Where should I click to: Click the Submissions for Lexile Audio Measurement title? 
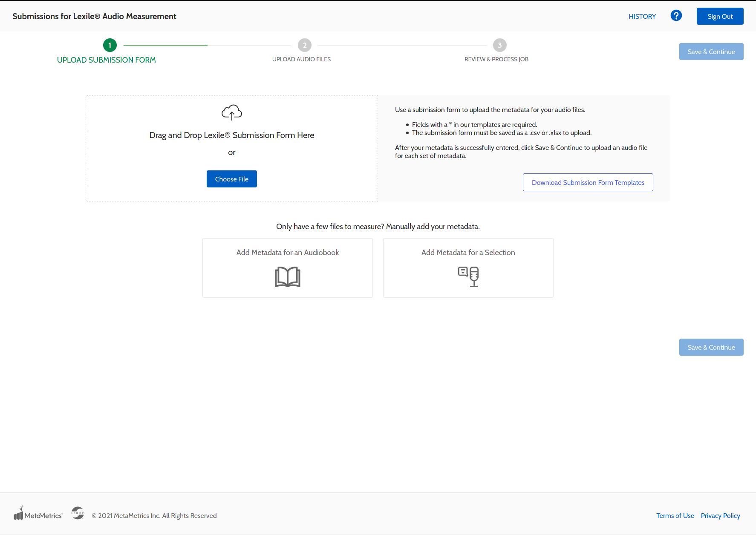point(94,16)
